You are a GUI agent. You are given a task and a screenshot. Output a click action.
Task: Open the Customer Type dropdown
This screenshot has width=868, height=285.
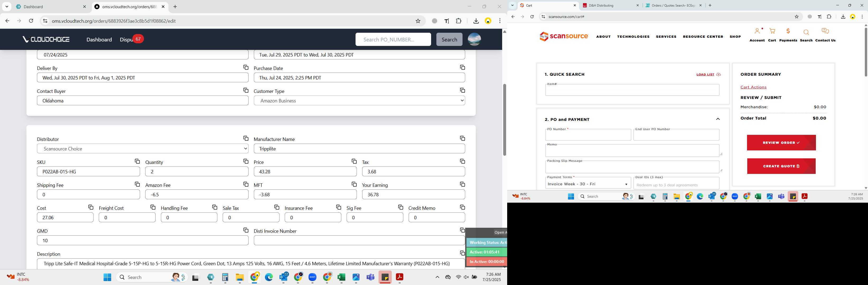[x=359, y=101]
